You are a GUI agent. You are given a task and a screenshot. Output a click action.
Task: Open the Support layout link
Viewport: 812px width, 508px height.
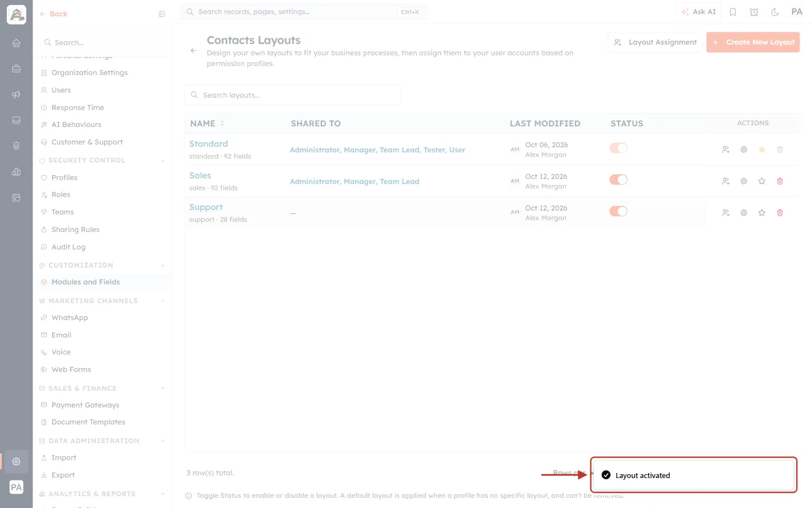206,207
